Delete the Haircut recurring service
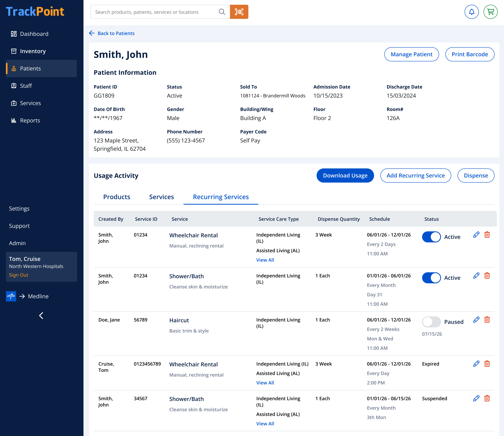The height and width of the screenshot is (436, 504). [487, 320]
